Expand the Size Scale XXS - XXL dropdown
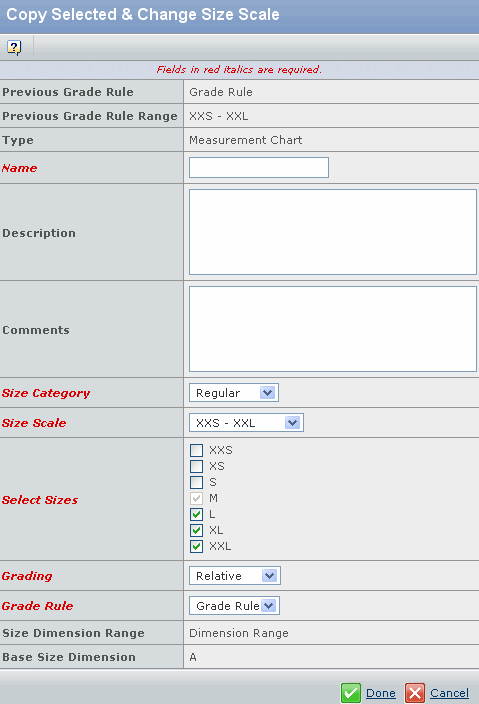Image resolution: width=479 pixels, height=704 pixels. coord(246,423)
